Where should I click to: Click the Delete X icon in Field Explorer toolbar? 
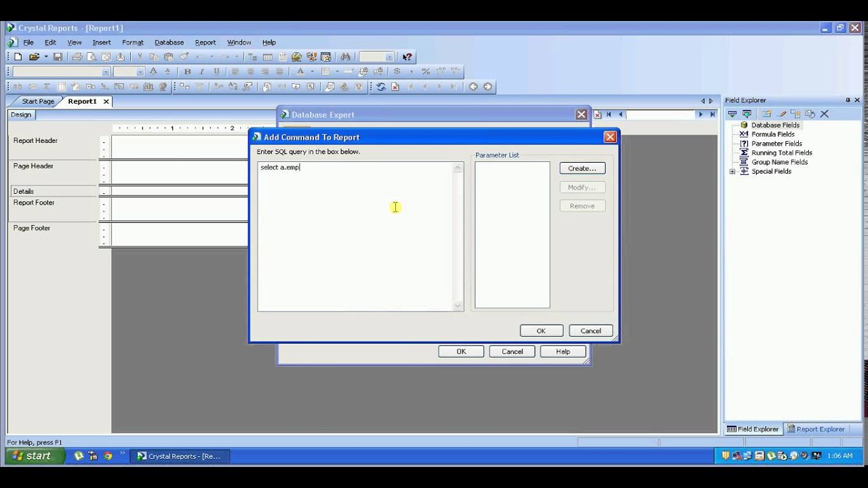tap(825, 113)
